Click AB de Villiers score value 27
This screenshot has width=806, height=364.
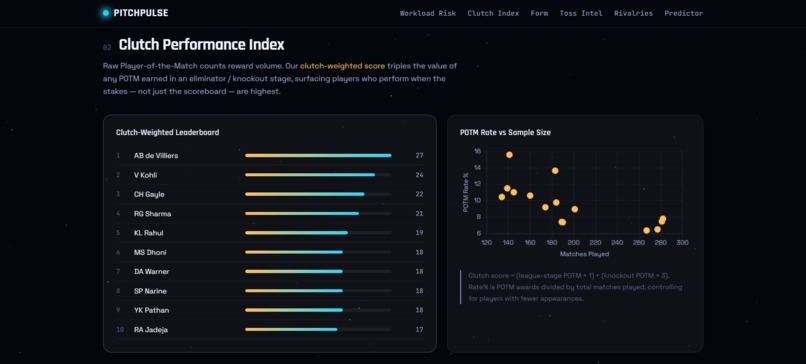[x=419, y=155]
